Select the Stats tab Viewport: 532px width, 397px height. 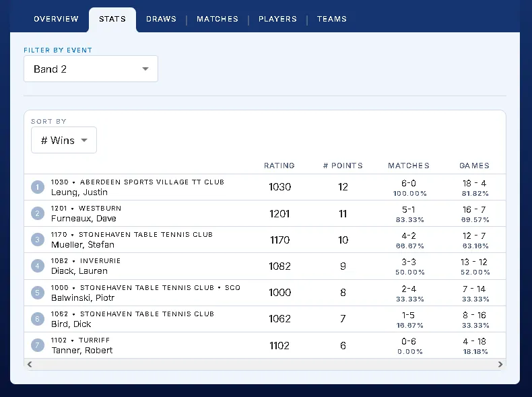[x=112, y=19]
